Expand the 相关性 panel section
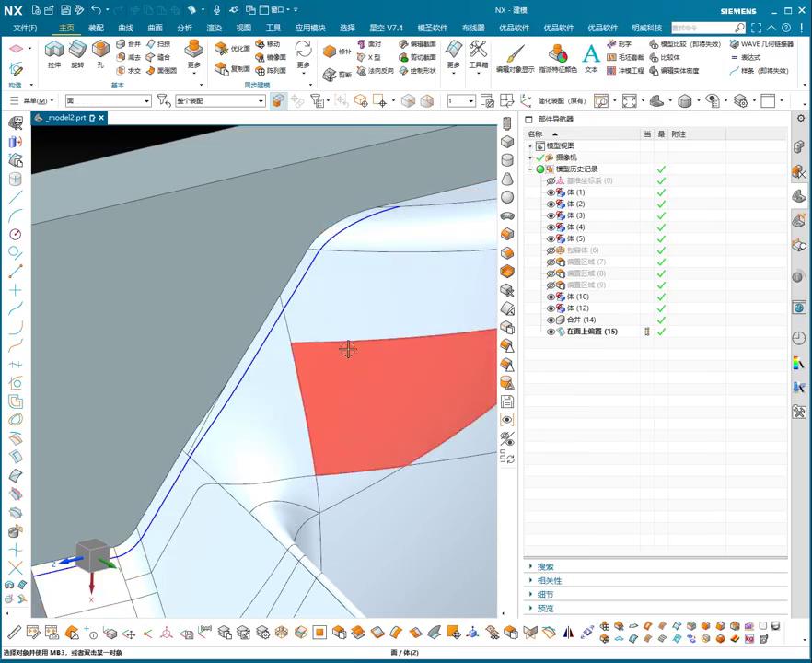 coord(550,581)
